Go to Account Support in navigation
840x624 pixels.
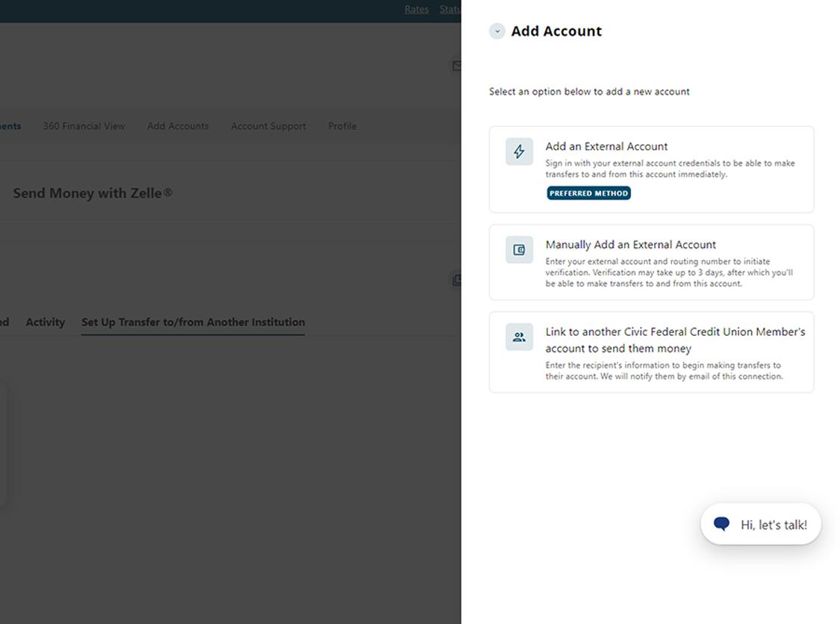[268, 126]
